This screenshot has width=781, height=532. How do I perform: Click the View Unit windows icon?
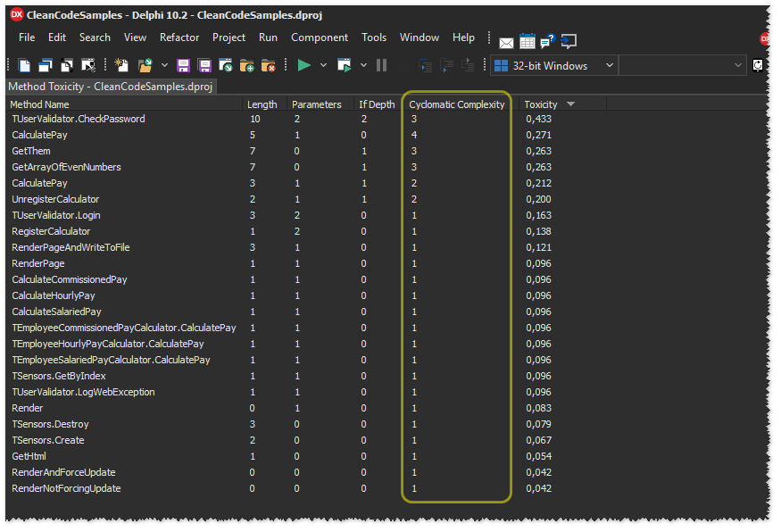tap(46, 65)
